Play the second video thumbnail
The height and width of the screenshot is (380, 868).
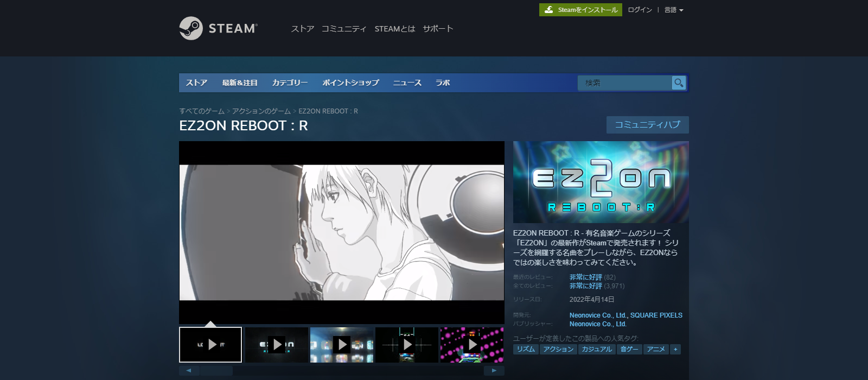(x=277, y=345)
